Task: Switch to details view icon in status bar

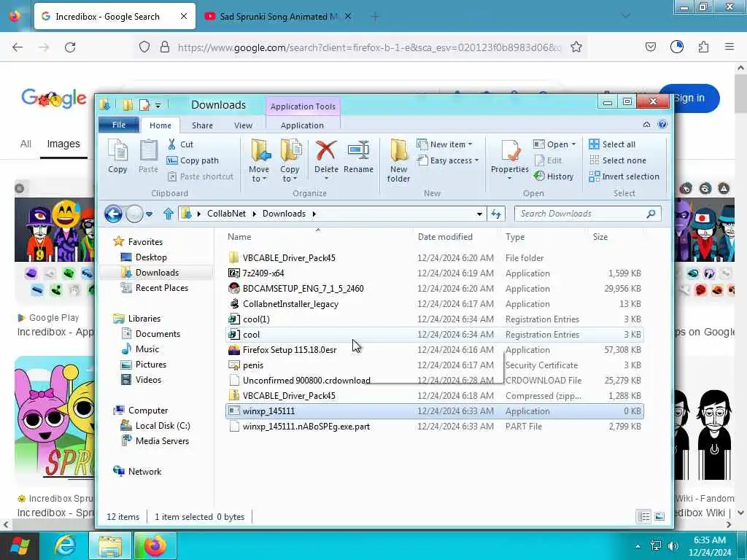Action: click(x=643, y=516)
